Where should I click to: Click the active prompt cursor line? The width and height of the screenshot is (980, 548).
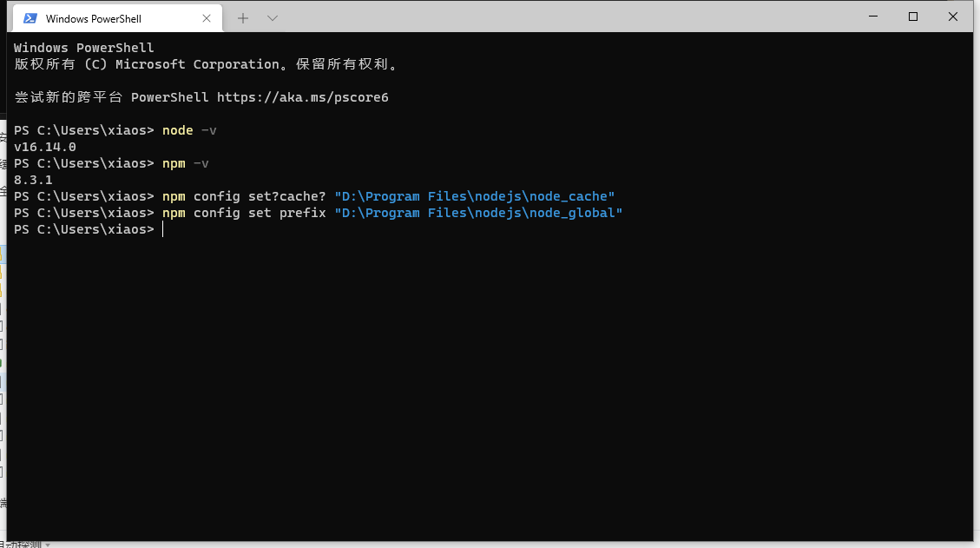point(161,229)
